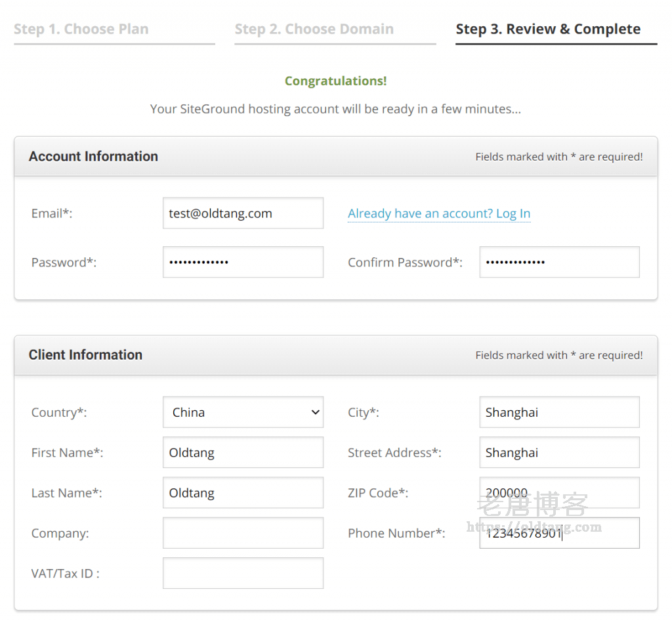This screenshot has height=621, width=672.
Task: Click the oldtang.com watermark URL
Action: click(x=534, y=526)
